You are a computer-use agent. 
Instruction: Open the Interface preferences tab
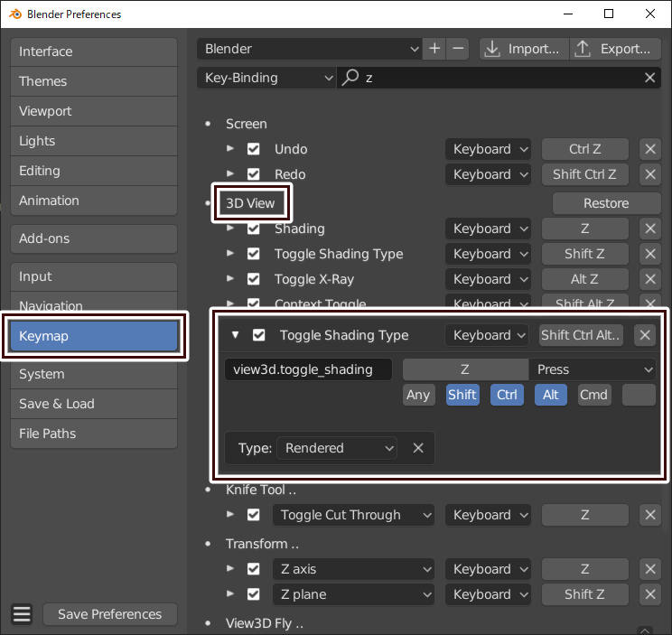coord(94,51)
